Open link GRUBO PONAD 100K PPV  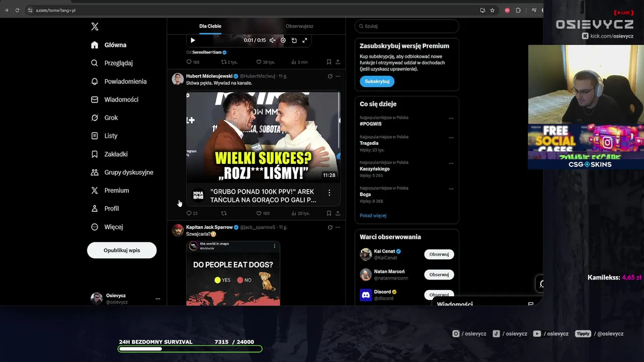263,196
